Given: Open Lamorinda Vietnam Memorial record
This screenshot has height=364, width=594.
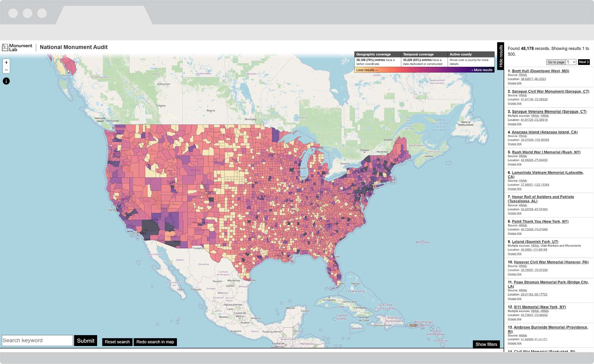Looking at the screenshot, I should tap(546, 174).
